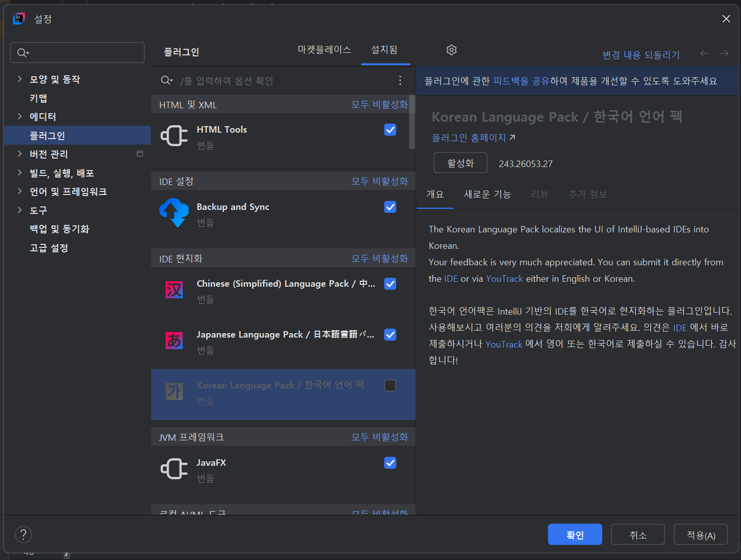Open the help question mark icon
This screenshot has height=560, width=741.
click(x=23, y=535)
